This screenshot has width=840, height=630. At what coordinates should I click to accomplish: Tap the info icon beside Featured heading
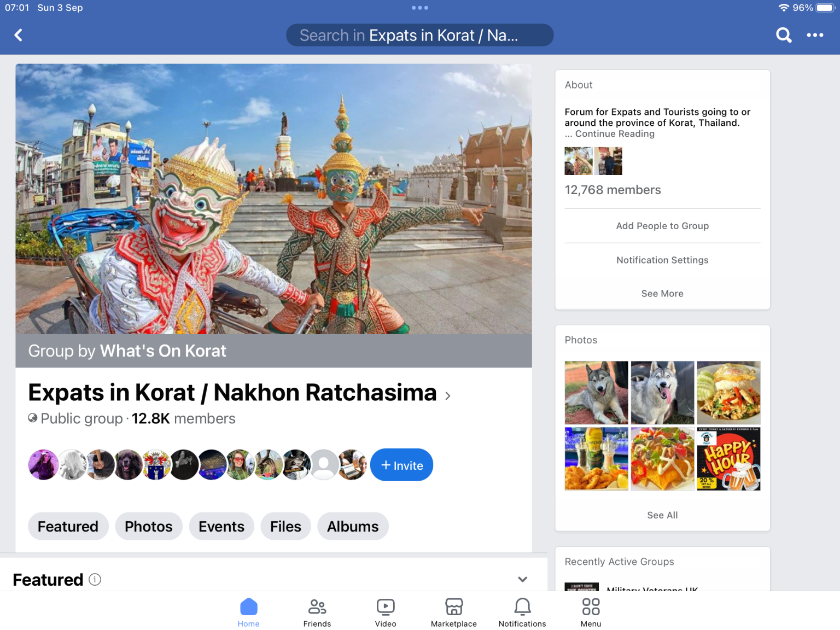(x=95, y=580)
